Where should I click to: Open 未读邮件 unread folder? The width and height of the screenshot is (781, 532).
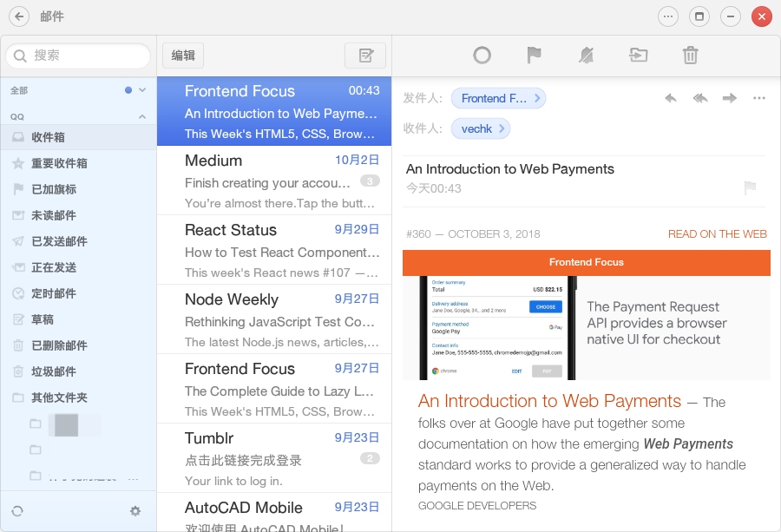(78, 215)
